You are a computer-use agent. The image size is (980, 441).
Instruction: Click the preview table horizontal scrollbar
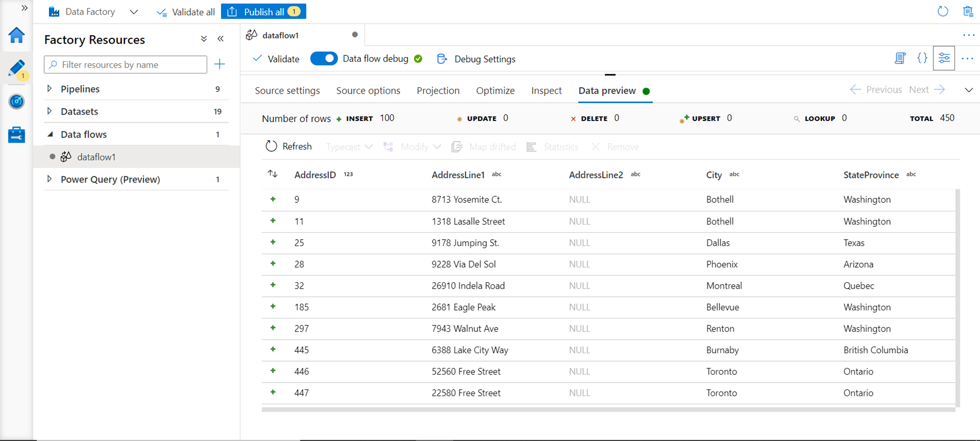click(x=609, y=410)
